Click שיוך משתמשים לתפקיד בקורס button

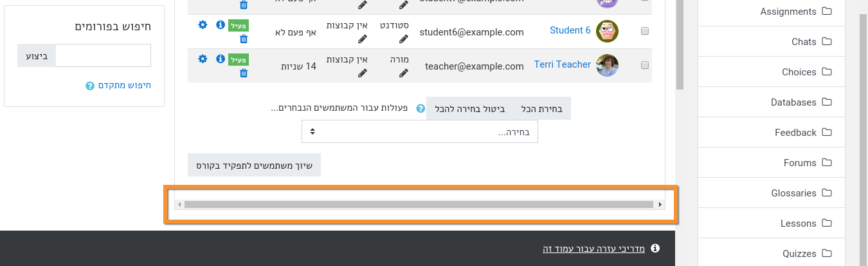[x=254, y=165]
